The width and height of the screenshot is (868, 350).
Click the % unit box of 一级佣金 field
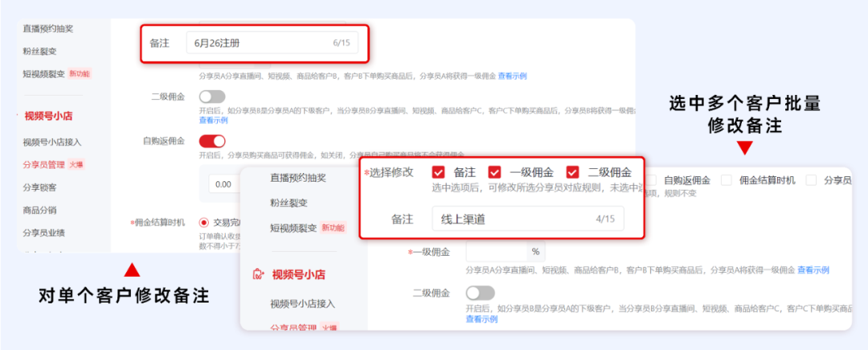(x=534, y=252)
